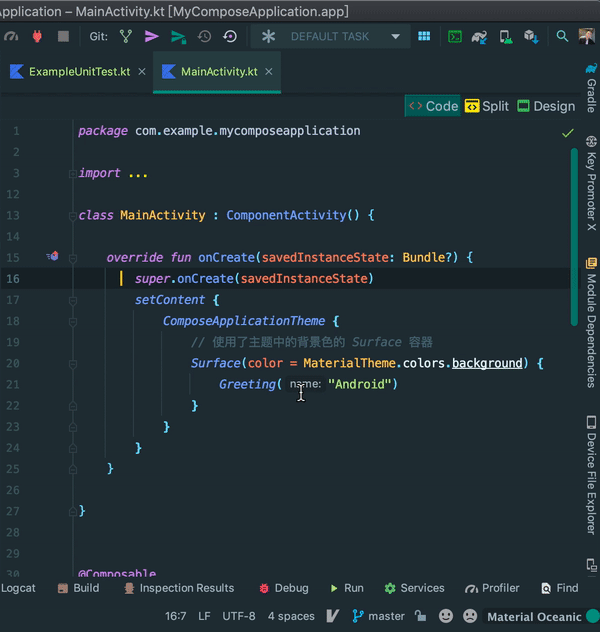Open the master Git branch popup
Screen dimensions: 600x632
(x=378, y=616)
